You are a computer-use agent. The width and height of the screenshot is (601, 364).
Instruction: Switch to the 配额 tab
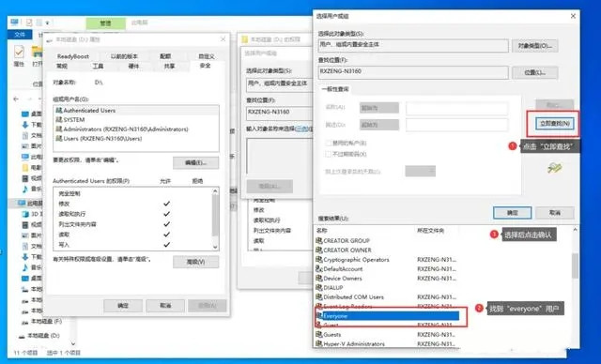(165, 56)
